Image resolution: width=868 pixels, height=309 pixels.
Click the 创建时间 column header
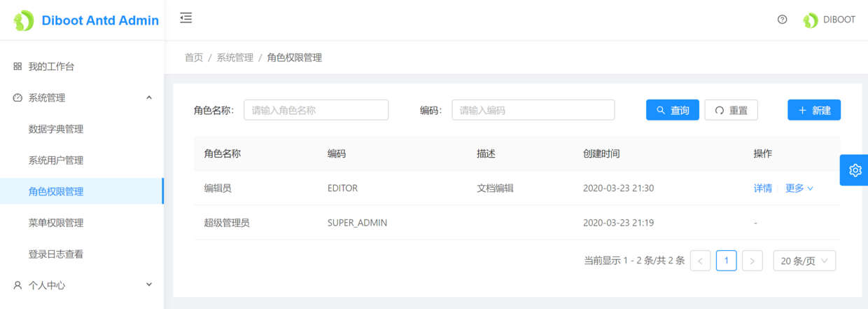(x=601, y=153)
